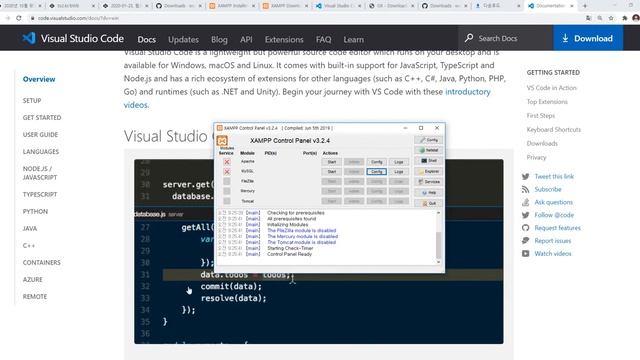
Task: Click the Twitter icon beside Follow @code
Action: pos(526,215)
